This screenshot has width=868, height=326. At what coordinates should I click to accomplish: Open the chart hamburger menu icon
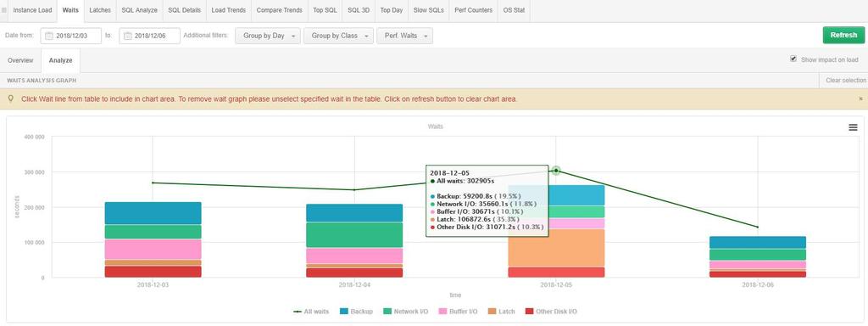click(853, 127)
